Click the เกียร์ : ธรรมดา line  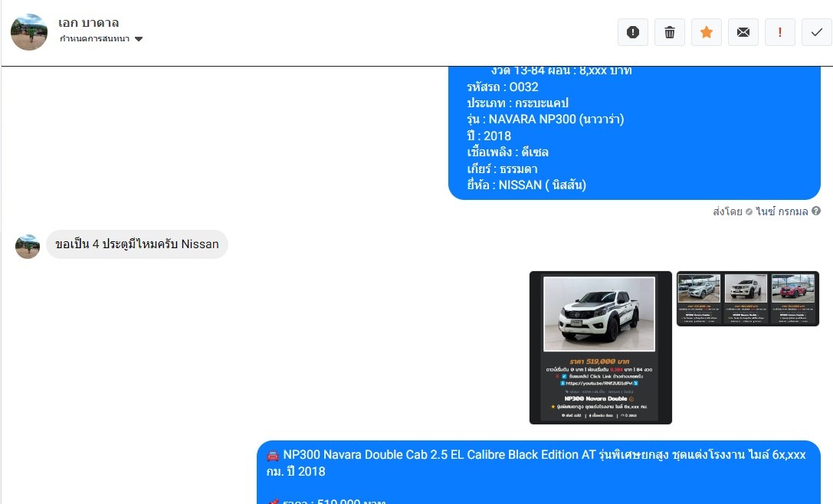[x=502, y=169]
